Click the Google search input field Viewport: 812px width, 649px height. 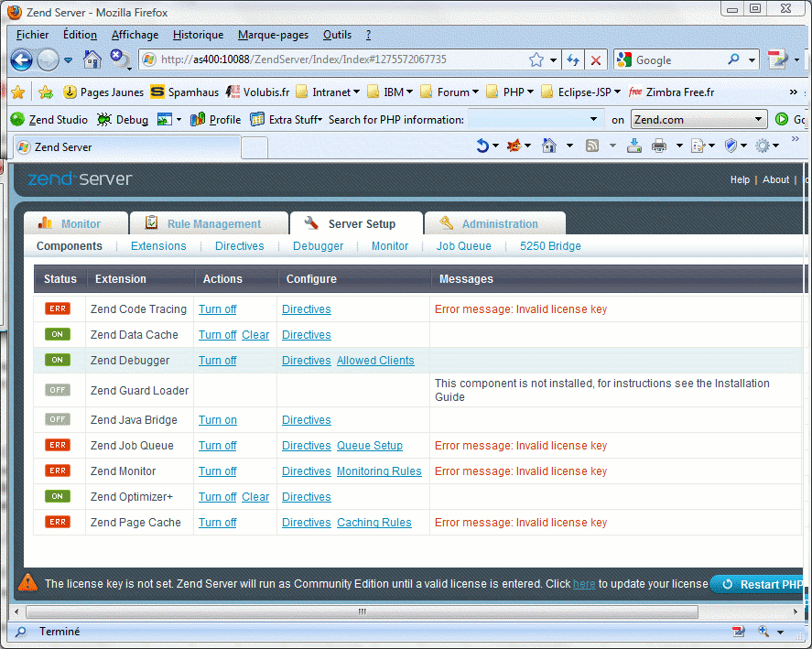(679, 60)
